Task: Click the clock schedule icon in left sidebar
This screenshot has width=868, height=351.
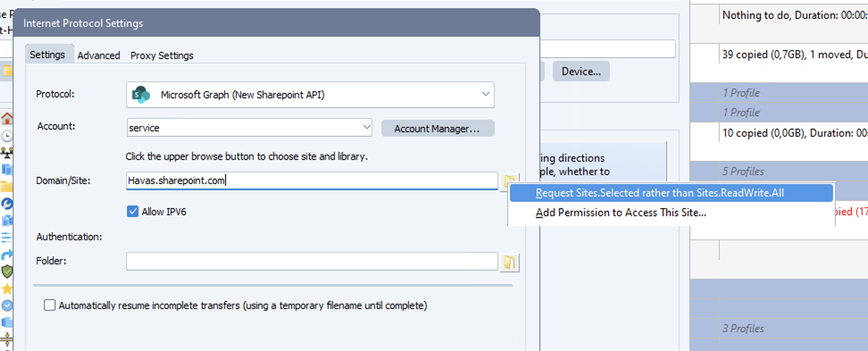Action: pos(7,136)
